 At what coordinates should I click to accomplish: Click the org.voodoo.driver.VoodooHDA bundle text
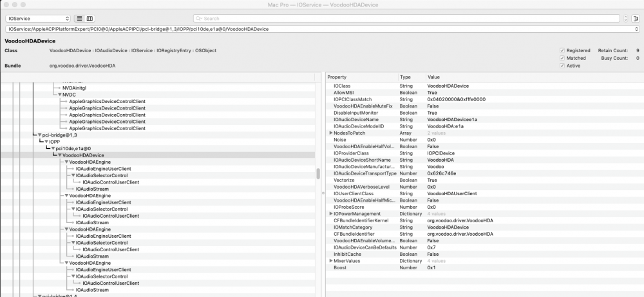[x=82, y=66]
